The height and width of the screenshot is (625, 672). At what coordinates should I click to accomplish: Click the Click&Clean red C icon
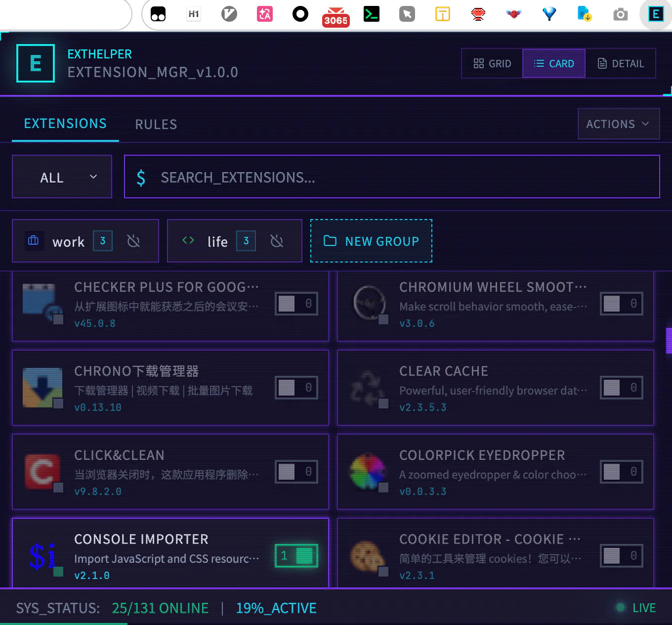pos(42,472)
